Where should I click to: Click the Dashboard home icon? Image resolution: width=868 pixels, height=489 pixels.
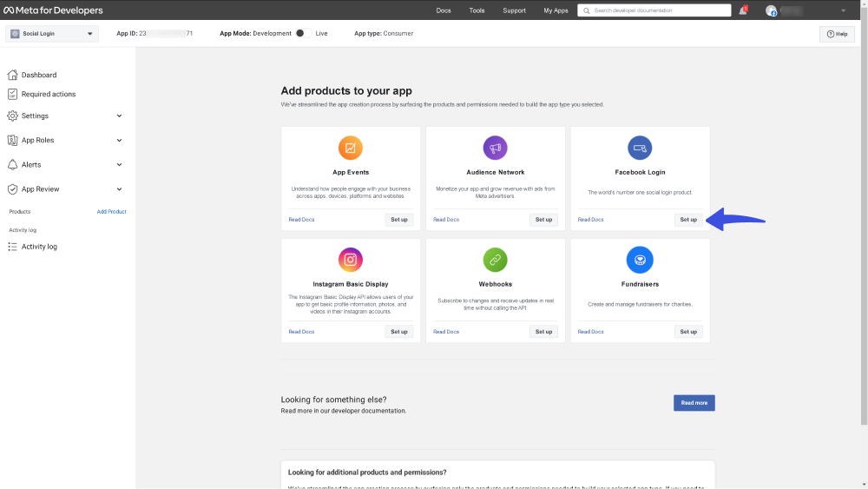click(12, 75)
